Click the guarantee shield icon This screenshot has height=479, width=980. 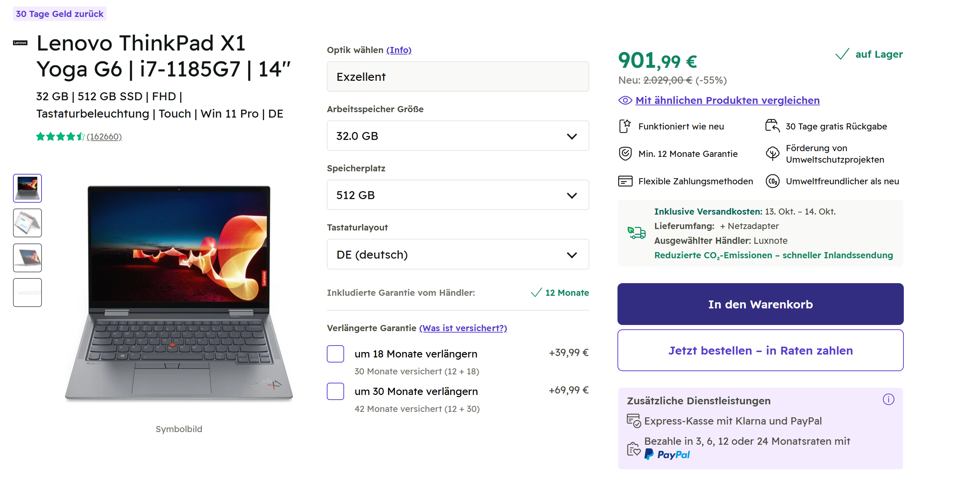pyautogui.click(x=625, y=154)
